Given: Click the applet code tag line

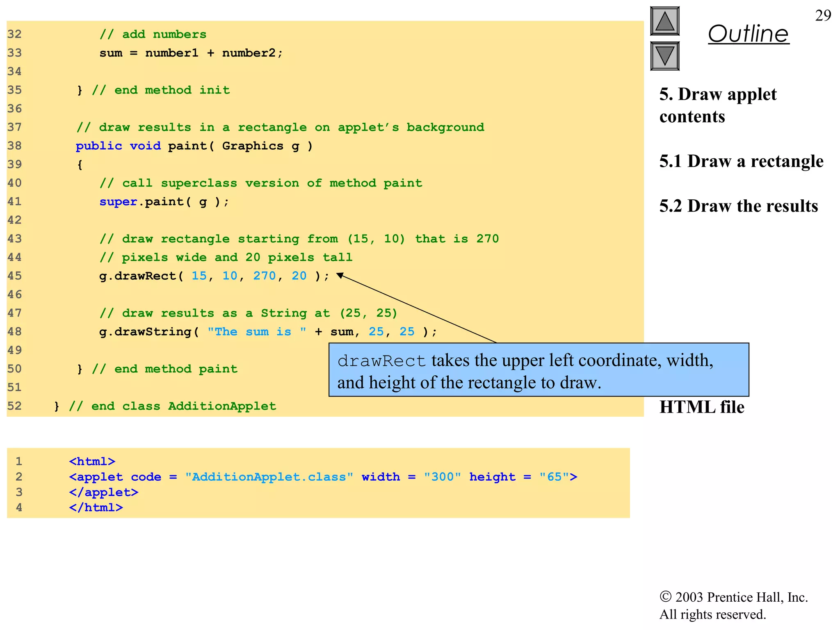Looking at the screenshot, I should [323, 477].
